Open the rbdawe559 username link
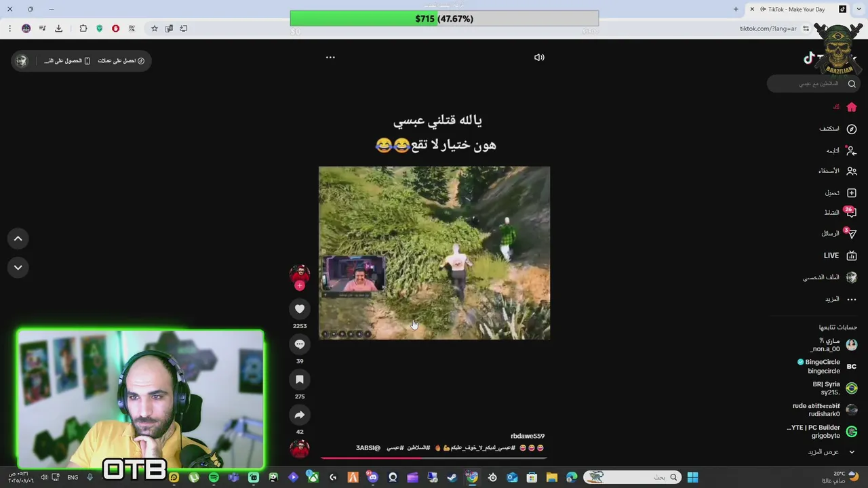The width and height of the screenshot is (868, 488). [528, 436]
